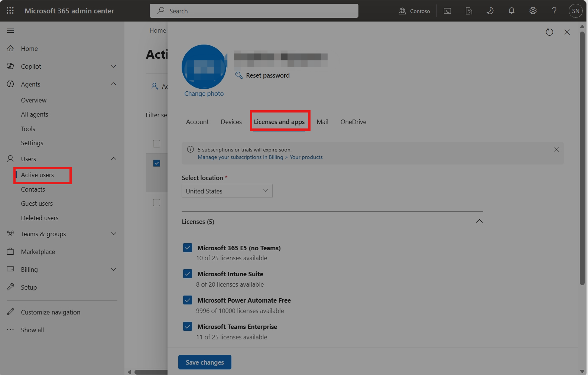Click the Setup wrench icon
The width and height of the screenshot is (588, 375).
[10, 287]
